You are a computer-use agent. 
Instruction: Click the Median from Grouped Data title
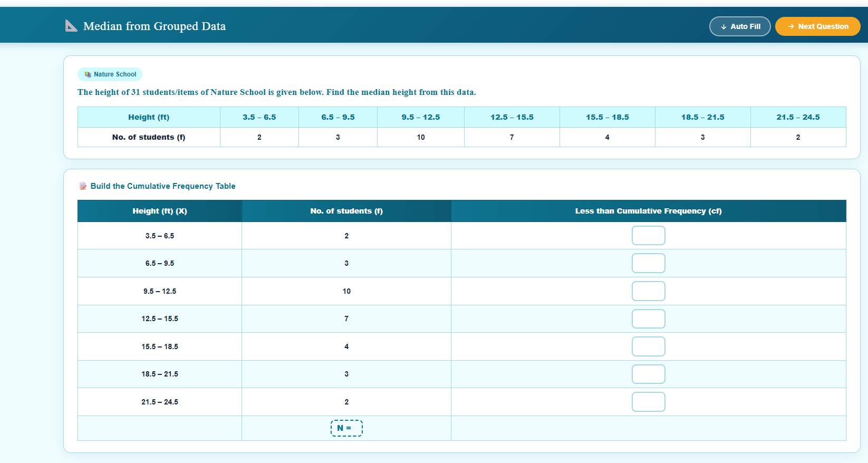click(x=155, y=26)
